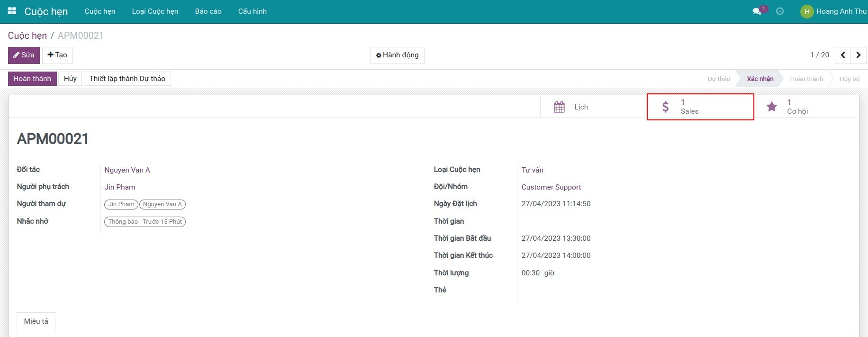Screen dimensions: 868x337
Task: Open the Nguyen Van A partner link
Action: [127, 170]
